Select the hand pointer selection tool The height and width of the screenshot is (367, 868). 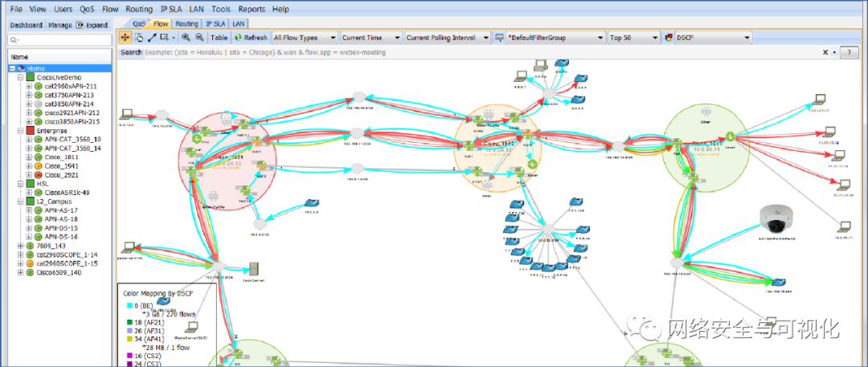[x=139, y=38]
